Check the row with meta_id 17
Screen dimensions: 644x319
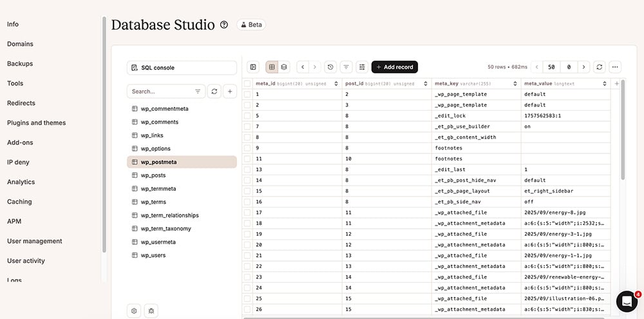pyautogui.click(x=247, y=213)
